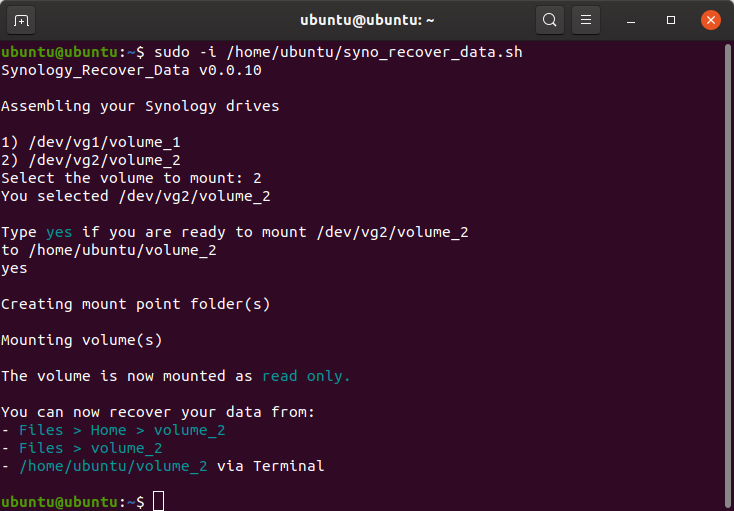Click '/home/ubuntu/volume_2' cyan path at bottom
Viewport: 734px width, 511px height.
click(113, 466)
